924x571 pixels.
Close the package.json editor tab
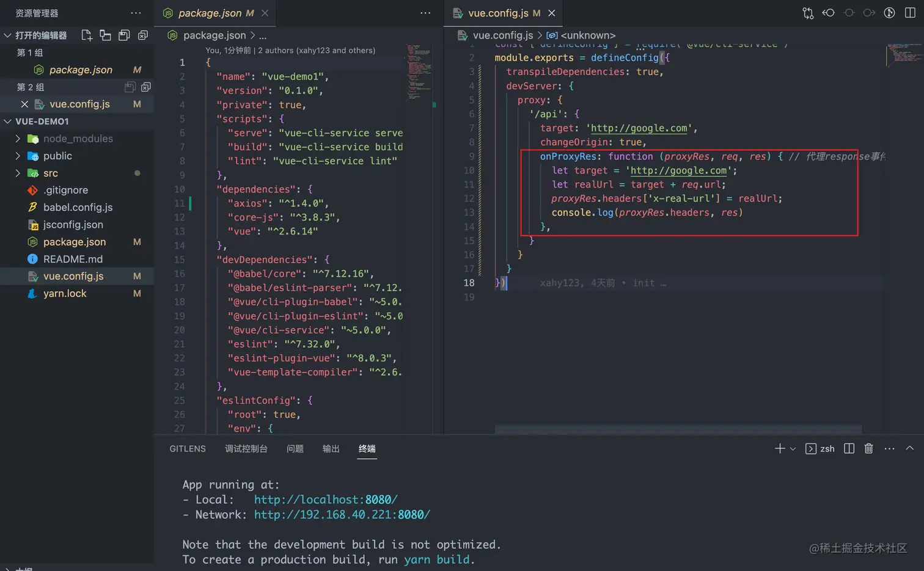coord(265,13)
